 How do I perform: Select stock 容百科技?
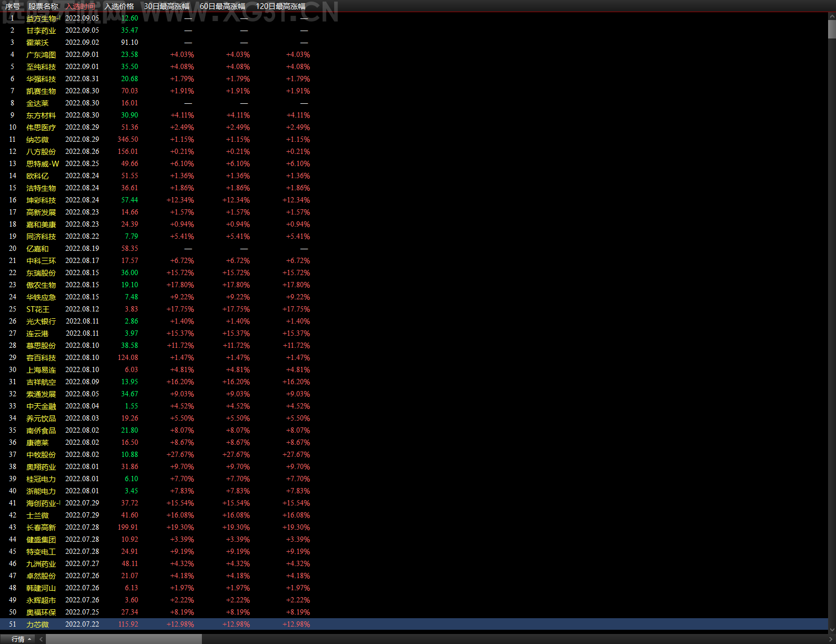coord(41,358)
